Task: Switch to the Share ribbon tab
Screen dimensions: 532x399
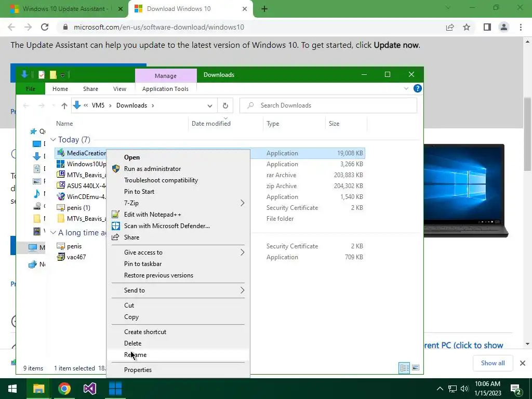Action: coord(90,89)
